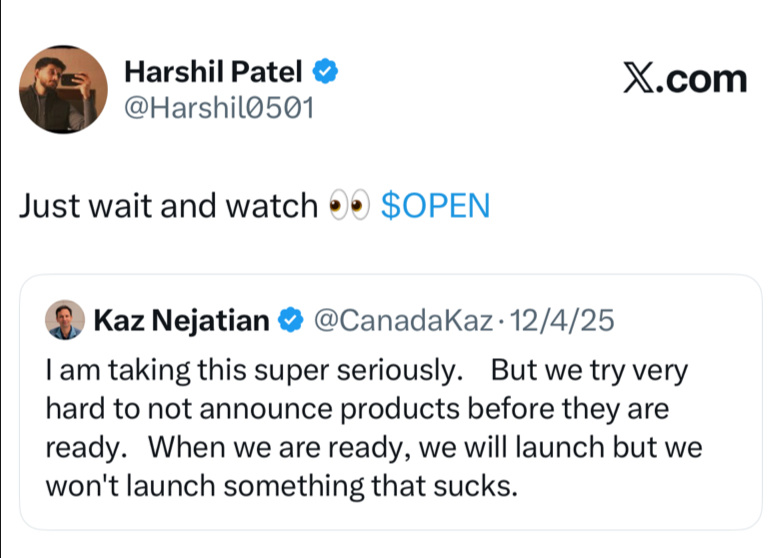780x558 pixels.
Task: Click the Harshil Patel display name
Action: point(213,72)
